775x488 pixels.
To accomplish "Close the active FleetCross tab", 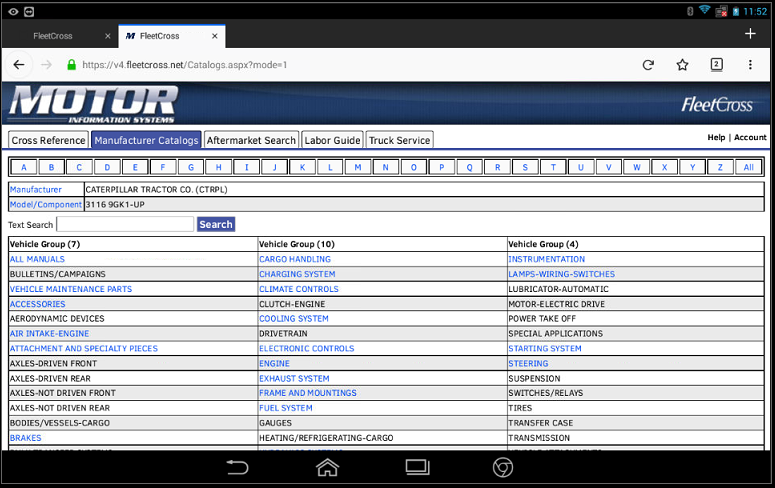I will pos(215,36).
